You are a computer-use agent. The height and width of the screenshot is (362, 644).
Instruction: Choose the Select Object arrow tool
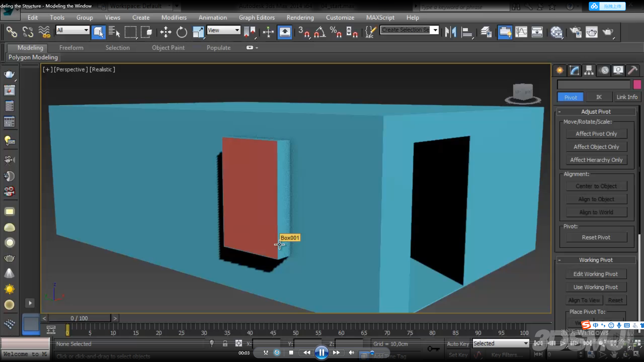98,32
